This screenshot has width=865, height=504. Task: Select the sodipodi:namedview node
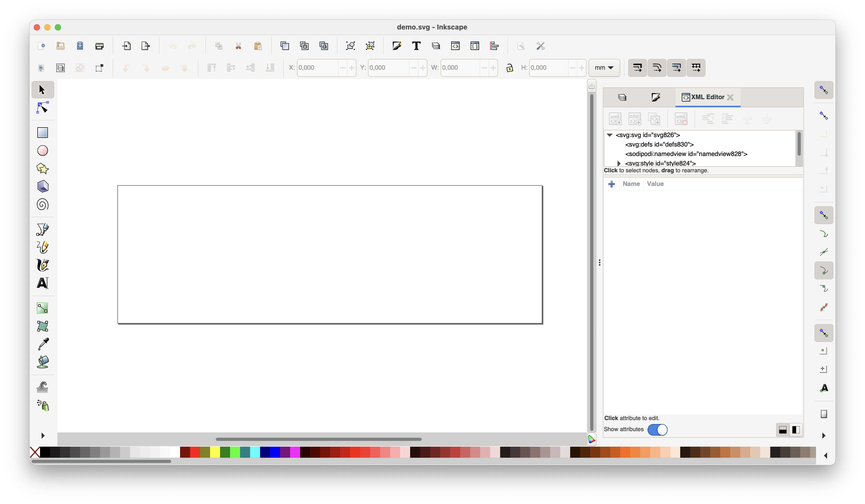[686, 154]
